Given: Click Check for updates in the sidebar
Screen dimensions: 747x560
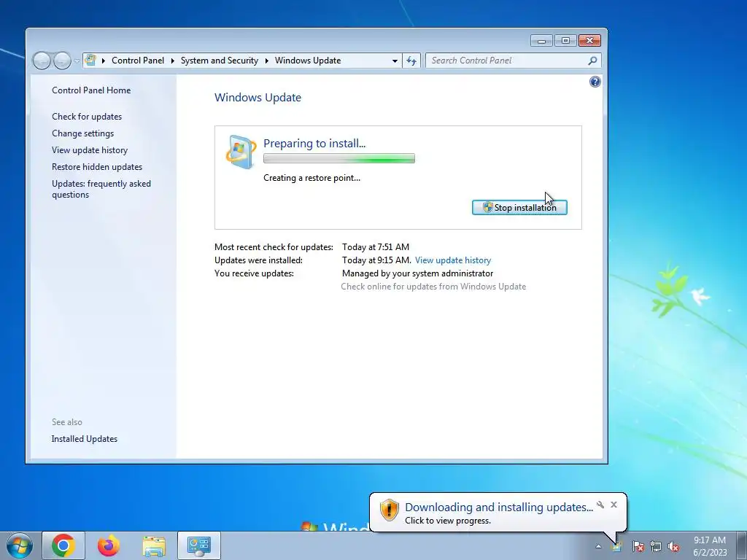Looking at the screenshot, I should [87, 117].
